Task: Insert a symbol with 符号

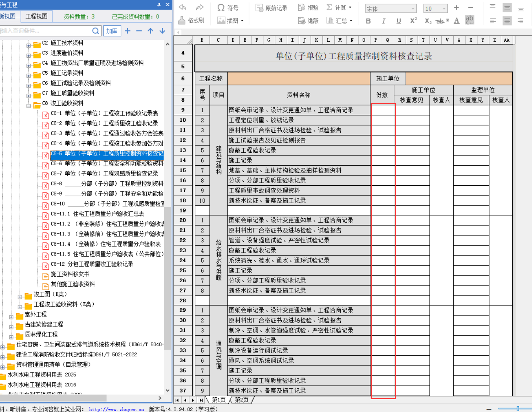Action: click(x=228, y=8)
